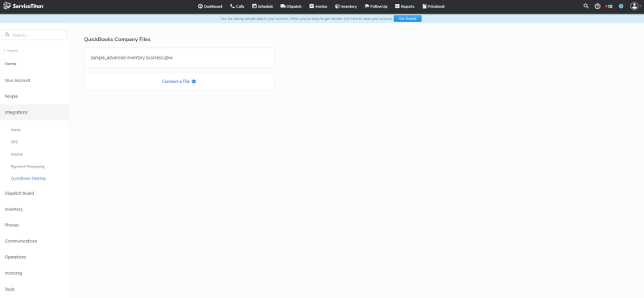Click the plus icon beside Connect a File

(x=194, y=81)
